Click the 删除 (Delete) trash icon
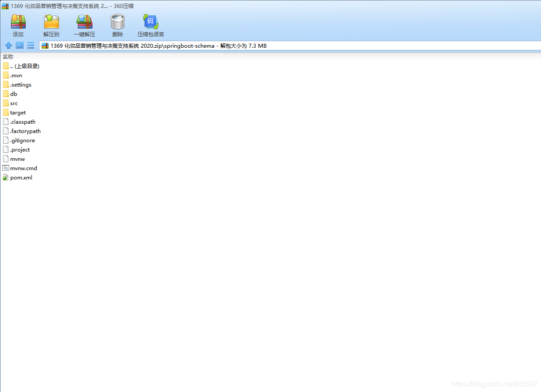 click(x=118, y=22)
